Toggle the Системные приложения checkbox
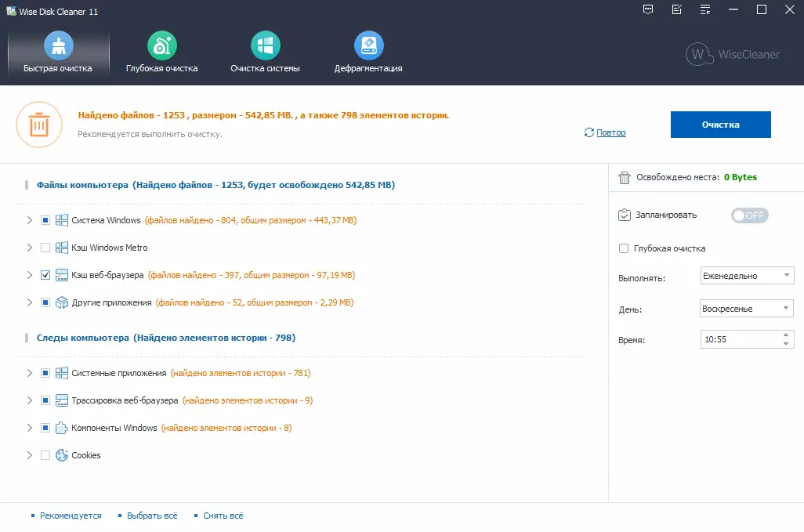This screenshot has width=804, height=532. 45,373
